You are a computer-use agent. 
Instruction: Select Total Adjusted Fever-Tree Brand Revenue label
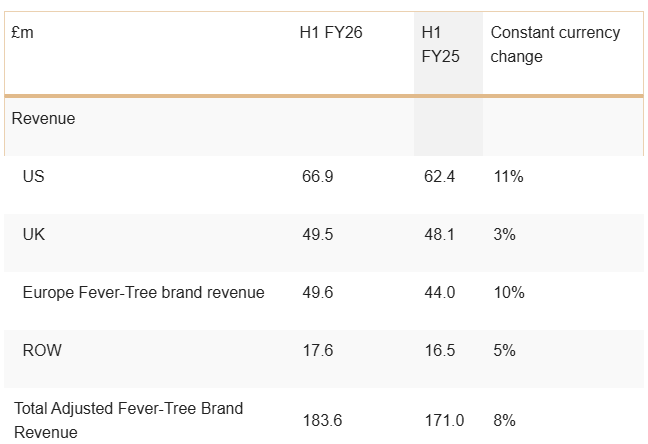[129, 420]
